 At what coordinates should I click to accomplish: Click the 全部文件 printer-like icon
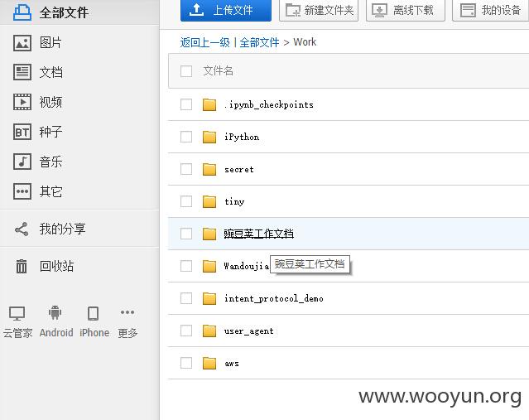pyautogui.click(x=22, y=12)
